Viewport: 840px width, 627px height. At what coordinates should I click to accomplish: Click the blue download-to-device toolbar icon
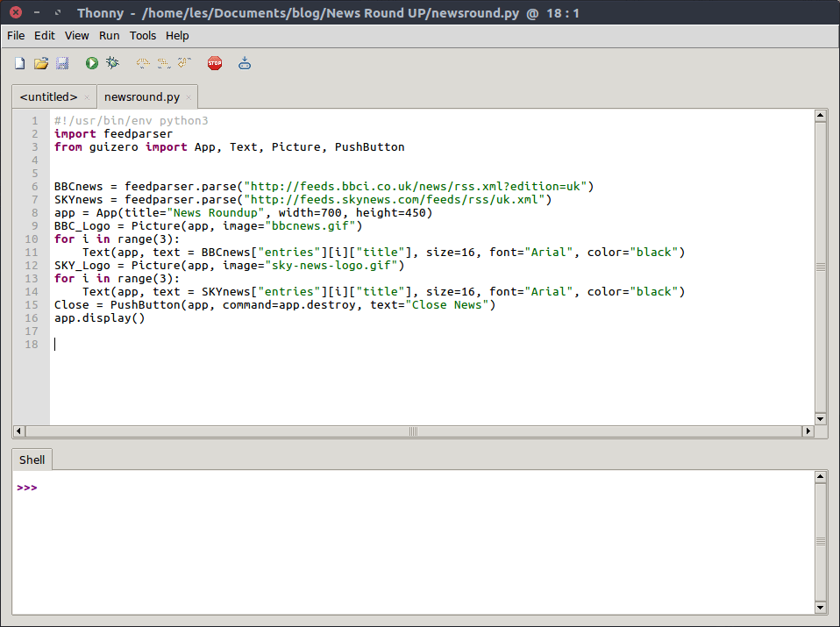pos(245,63)
